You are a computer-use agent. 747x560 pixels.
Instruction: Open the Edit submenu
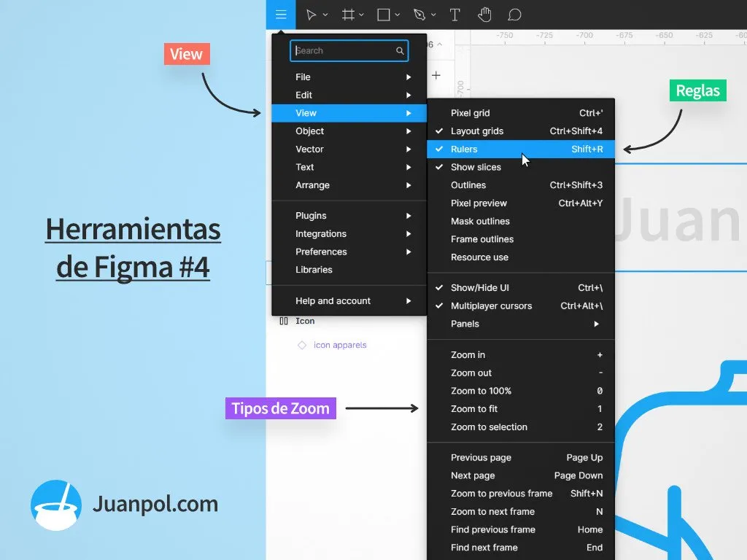pos(349,95)
